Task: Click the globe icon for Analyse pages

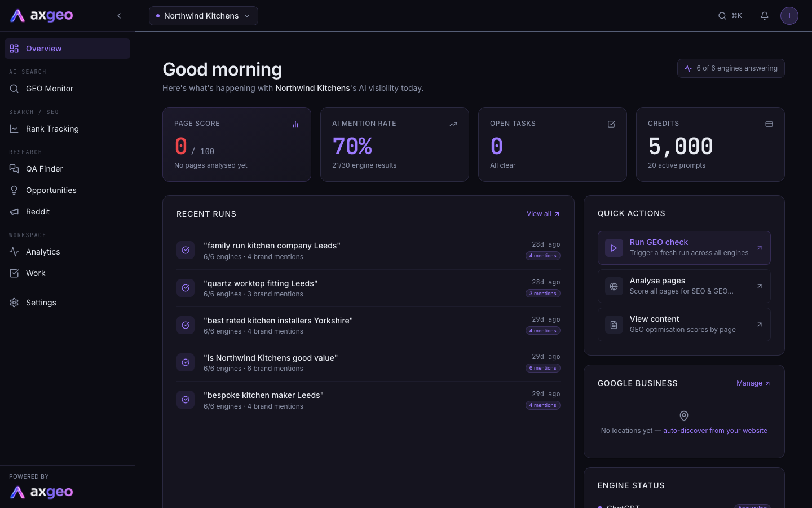Action: point(614,286)
